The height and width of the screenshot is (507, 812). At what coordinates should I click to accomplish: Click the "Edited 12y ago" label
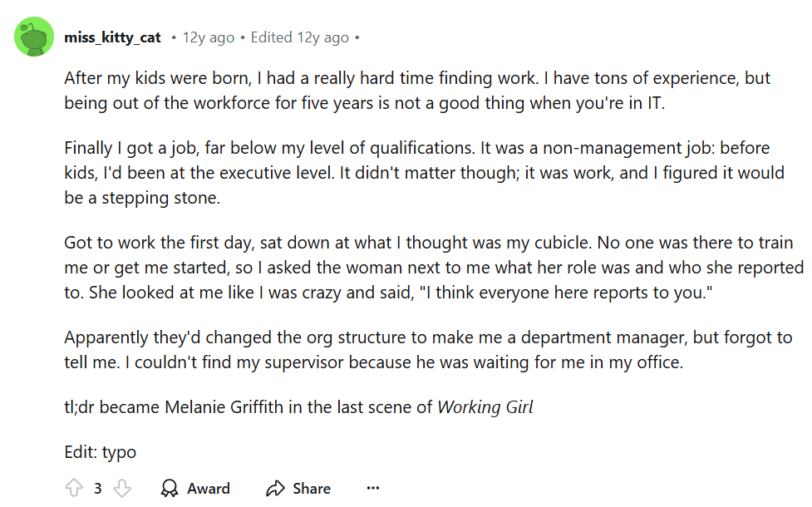tap(300, 37)
